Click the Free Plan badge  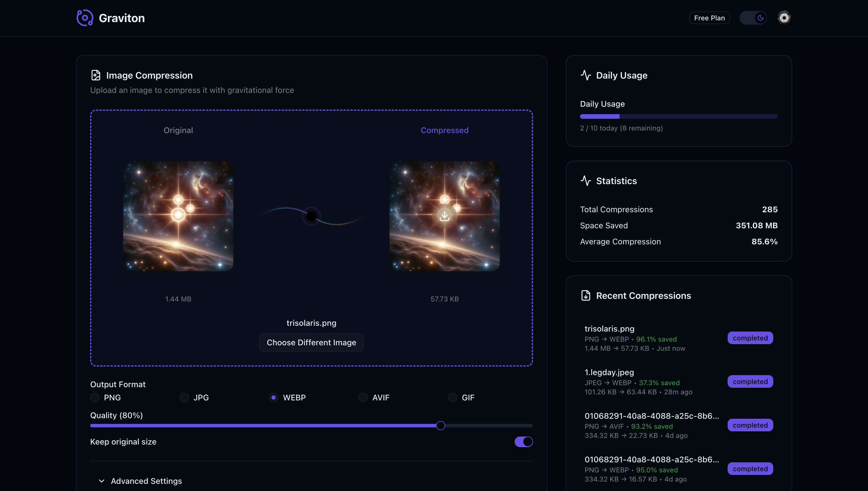click(x=709, y=18)
